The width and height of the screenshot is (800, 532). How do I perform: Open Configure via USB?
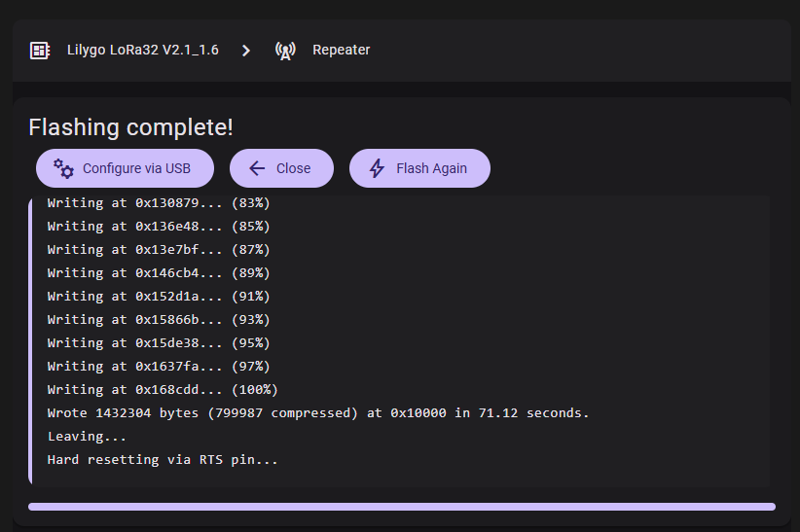pos(125,168)
